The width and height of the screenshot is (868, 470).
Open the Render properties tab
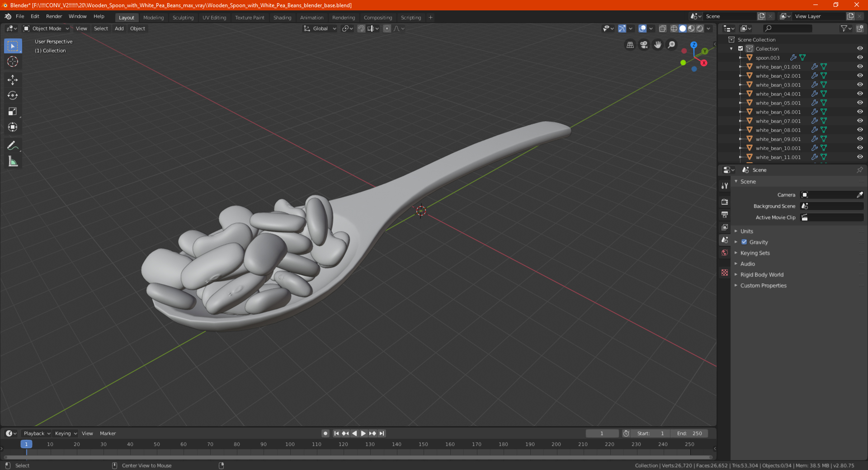point(725,202)
